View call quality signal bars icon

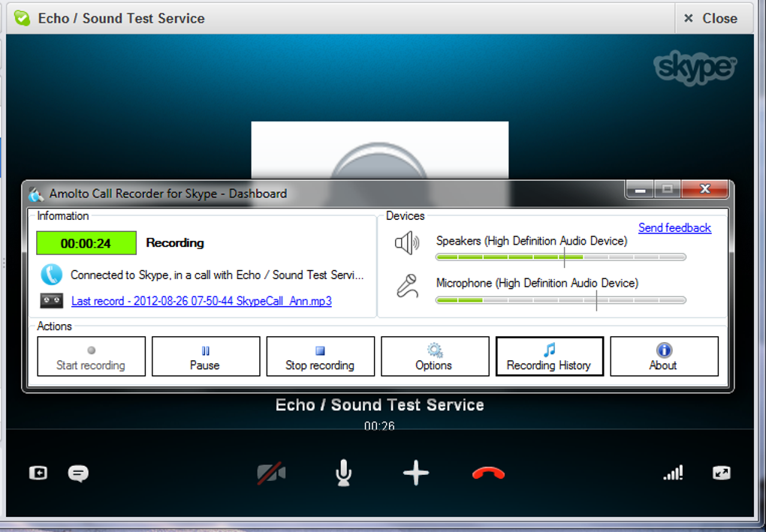click(x=673, y=473)
